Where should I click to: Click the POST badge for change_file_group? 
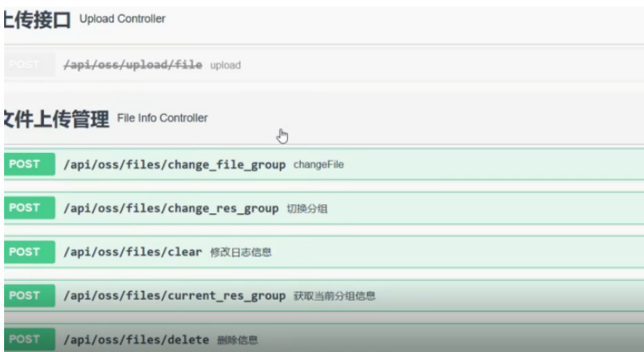[26, 164]
